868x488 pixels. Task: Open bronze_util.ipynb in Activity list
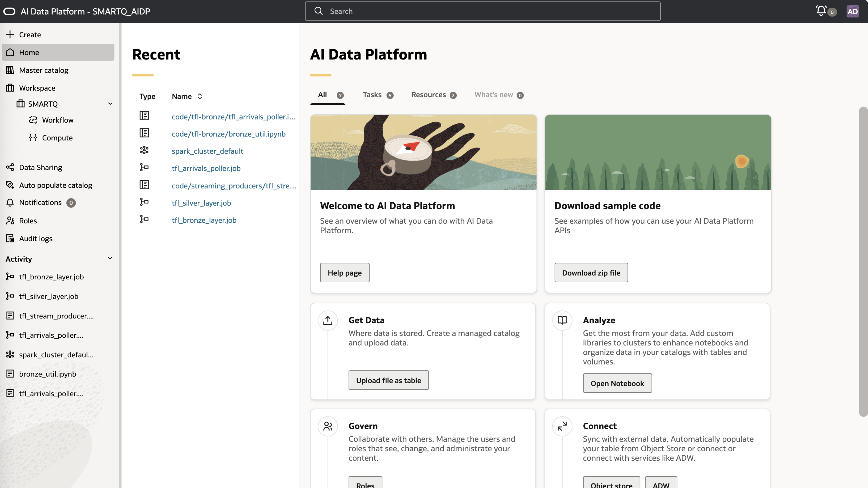coord(48,374)
